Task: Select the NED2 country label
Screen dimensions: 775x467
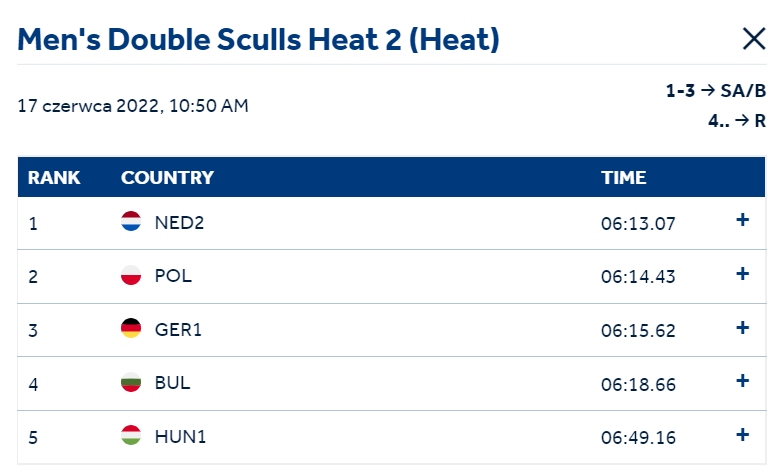Action: point(179,223)
